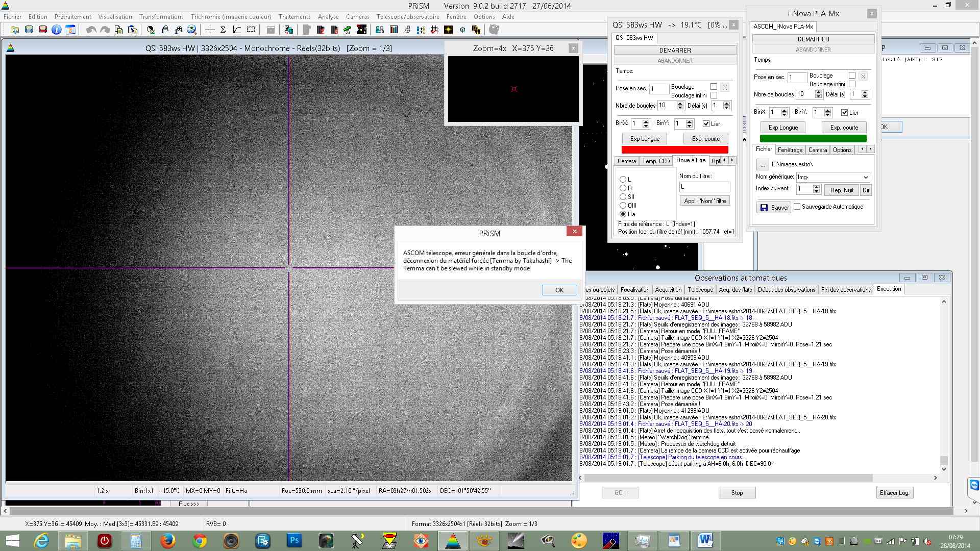Click the sigma statistics toolbar icon
The width and height of the screenshot is (980, 551).
[x=223, y=30]
